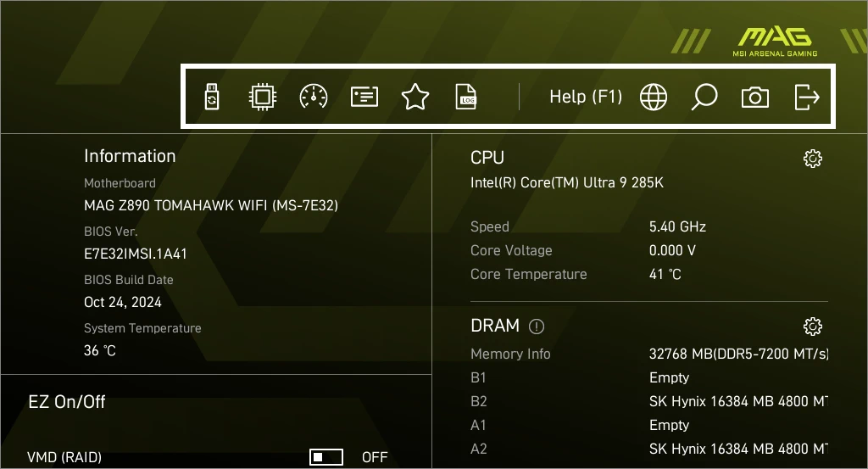
Task: Click the EZ On/Off heading
Action: point(66,401)
